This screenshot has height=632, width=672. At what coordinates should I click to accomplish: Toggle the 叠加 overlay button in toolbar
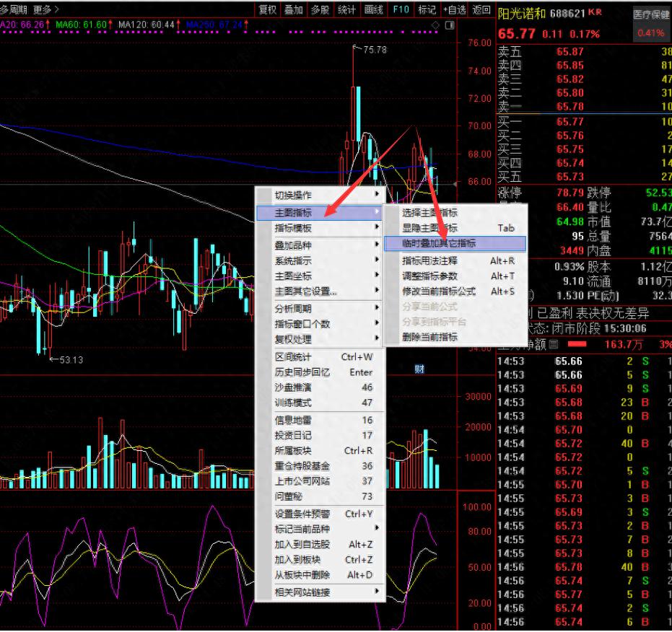pyautogui.click(x=294, y=9)
